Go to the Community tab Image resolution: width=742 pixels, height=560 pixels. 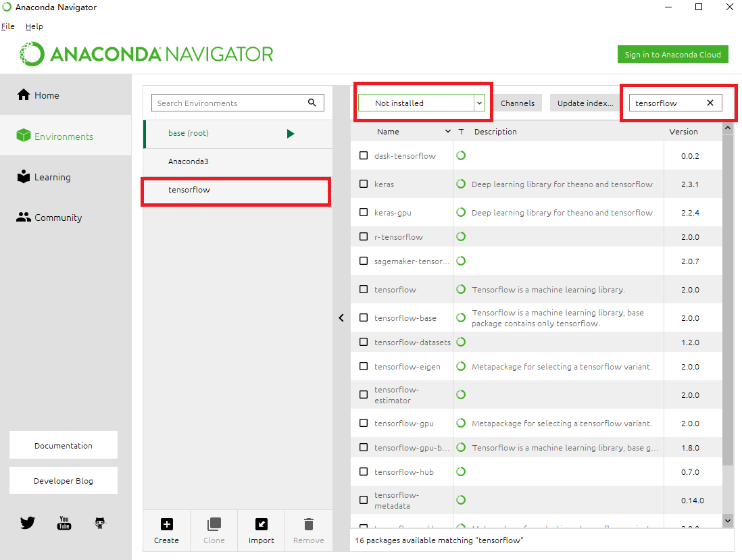(x=66, y=218)
